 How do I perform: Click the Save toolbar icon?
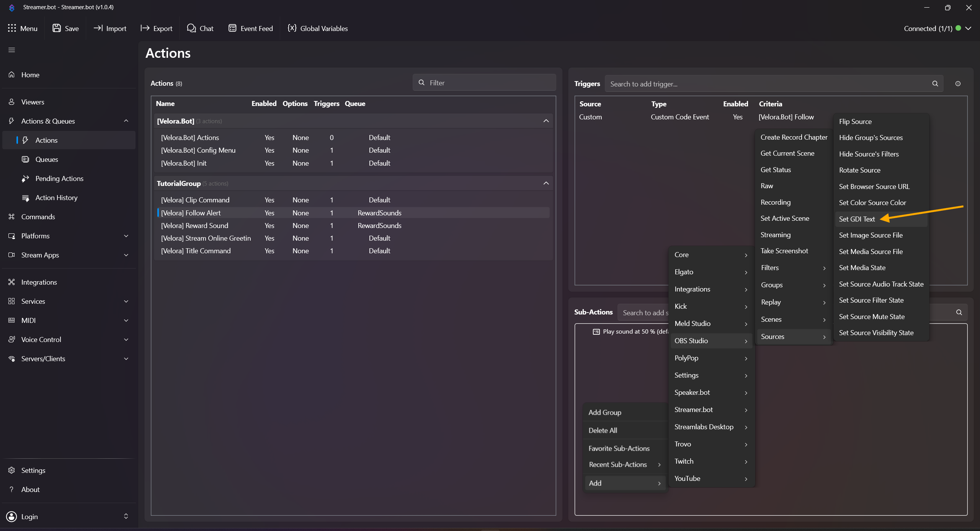point(57,28)
